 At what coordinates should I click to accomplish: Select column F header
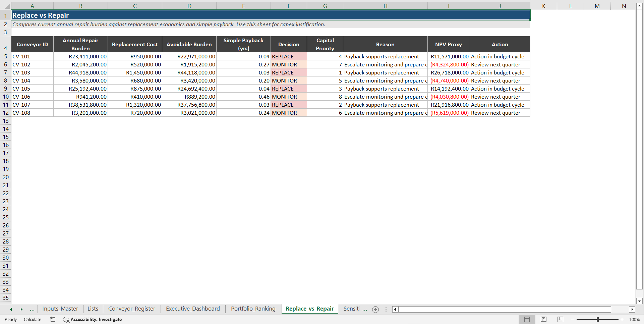289,6
